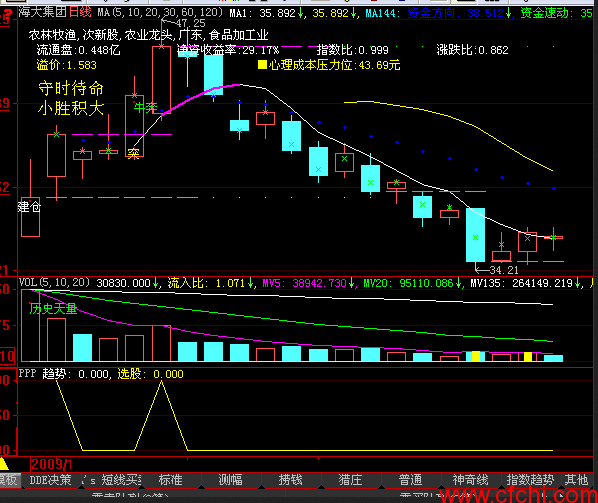Viewport: 598px width, 503px height.
Task: Select the 普通 tab
Action: [x=410, y=480]
